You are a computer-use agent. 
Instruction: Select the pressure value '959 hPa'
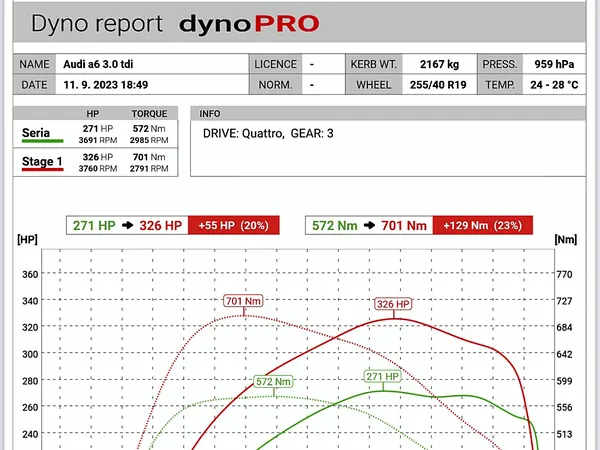point(554,64)
